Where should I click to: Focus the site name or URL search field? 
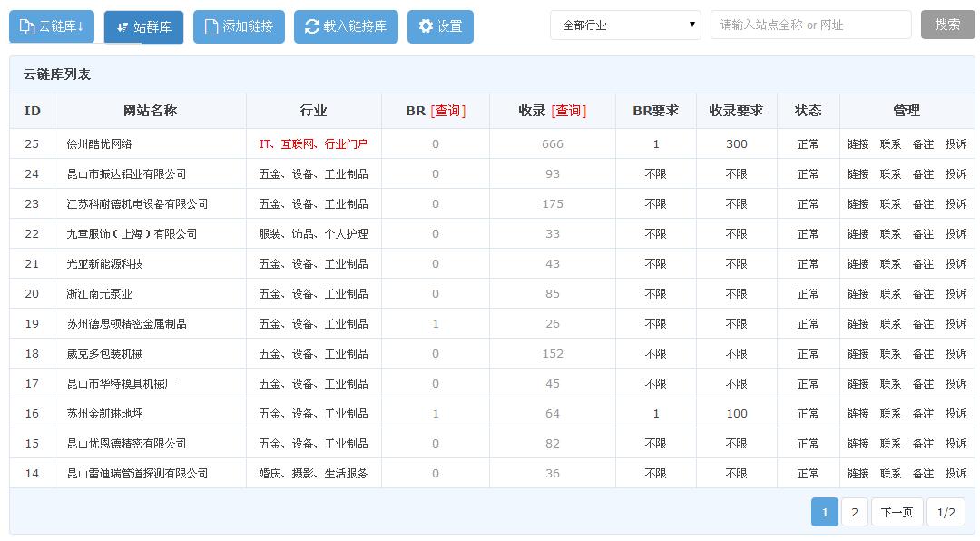pos(810,25)
